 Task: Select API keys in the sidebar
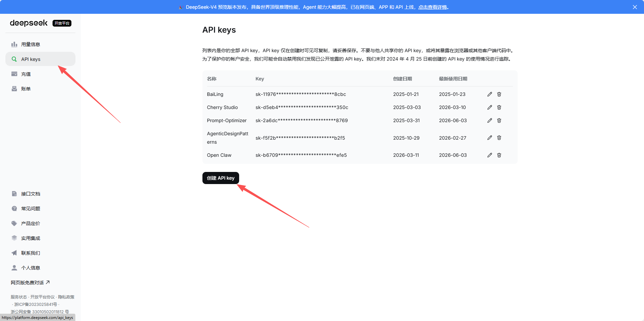point(40,59)
